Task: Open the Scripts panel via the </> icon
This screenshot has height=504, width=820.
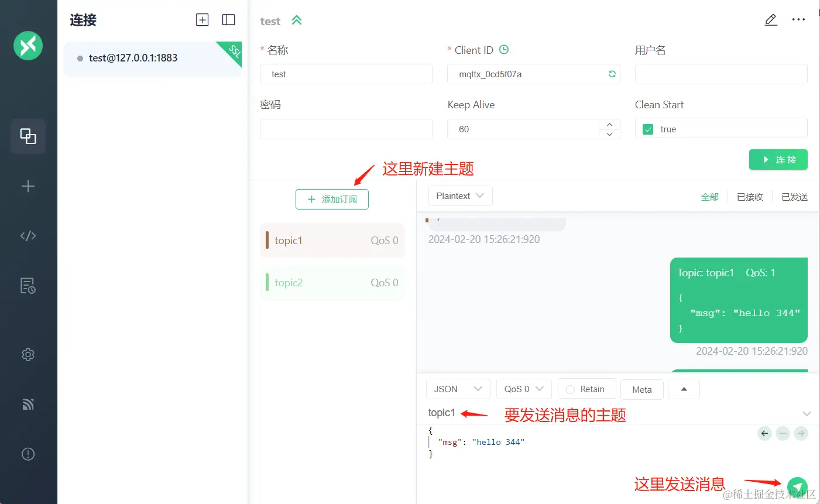Action: coord(28,235)
